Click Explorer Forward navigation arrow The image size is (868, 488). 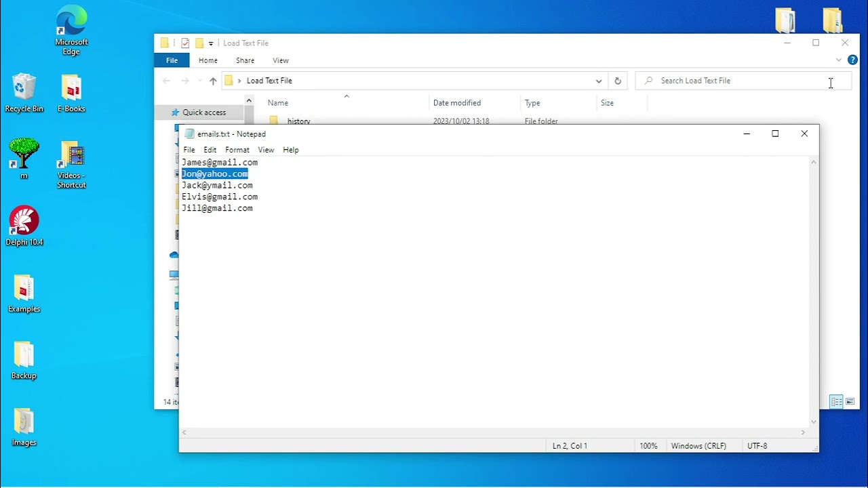pos(184,81)
